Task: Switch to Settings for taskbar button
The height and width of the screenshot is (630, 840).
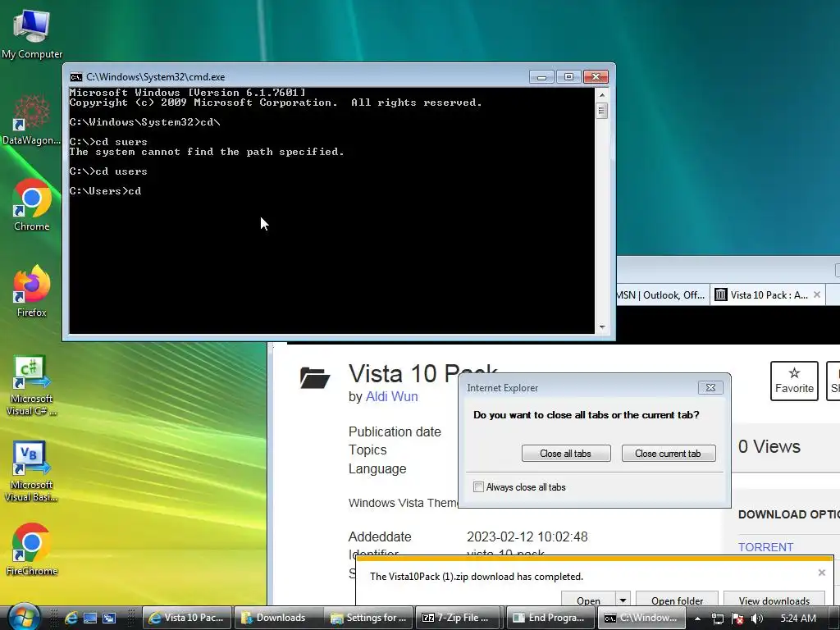Action: tap(369, 618)
